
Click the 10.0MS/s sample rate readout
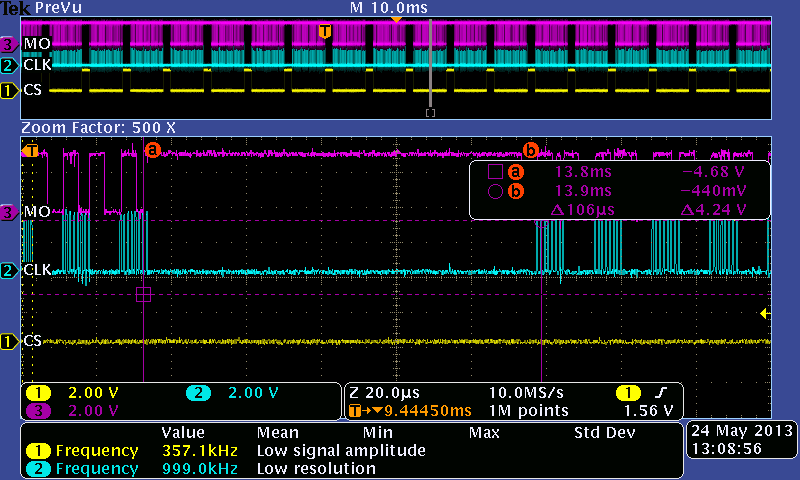[526, 393]
